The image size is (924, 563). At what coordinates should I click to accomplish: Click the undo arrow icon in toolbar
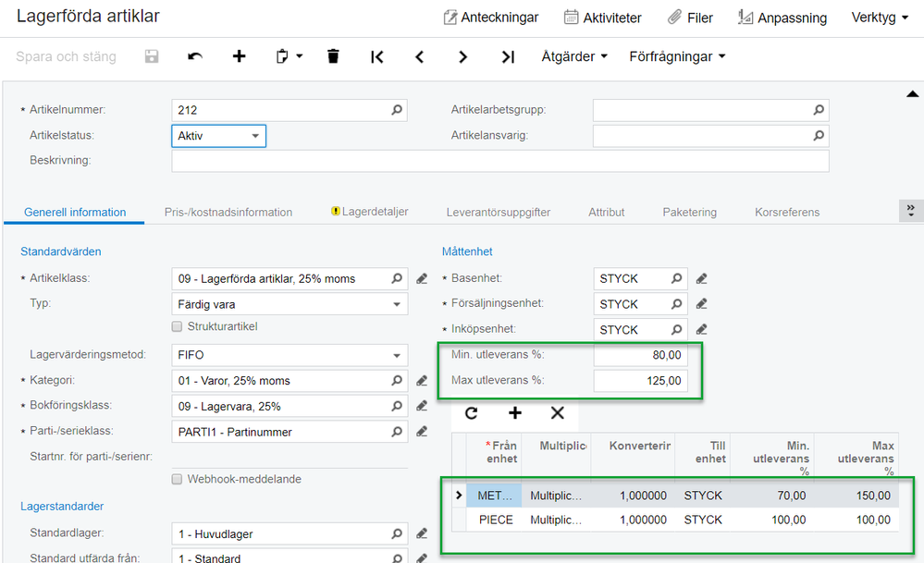coord(195,56)
